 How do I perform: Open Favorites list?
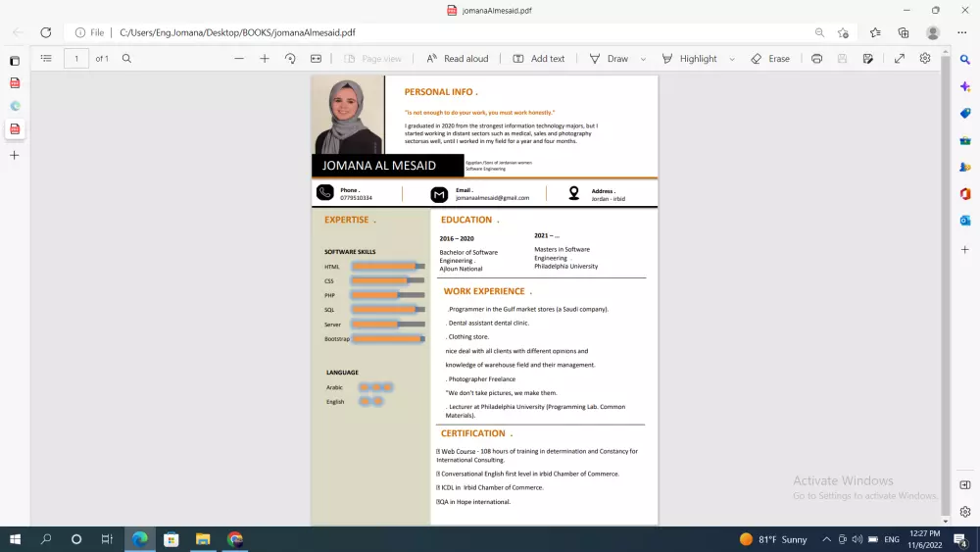[x=875, y=32]
